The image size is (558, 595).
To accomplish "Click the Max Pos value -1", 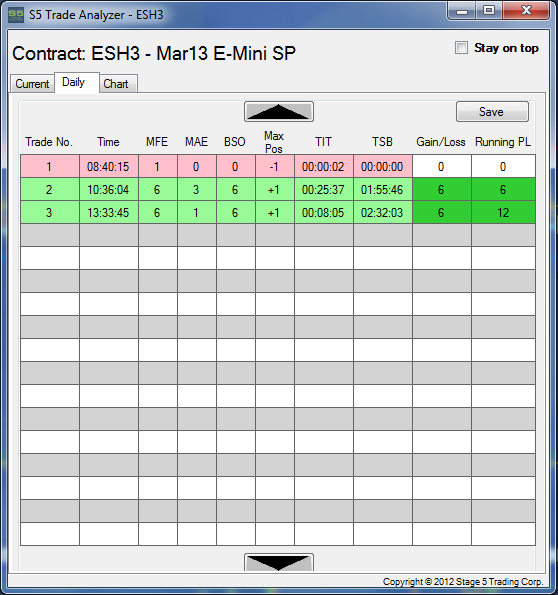I will pos(275,166).
